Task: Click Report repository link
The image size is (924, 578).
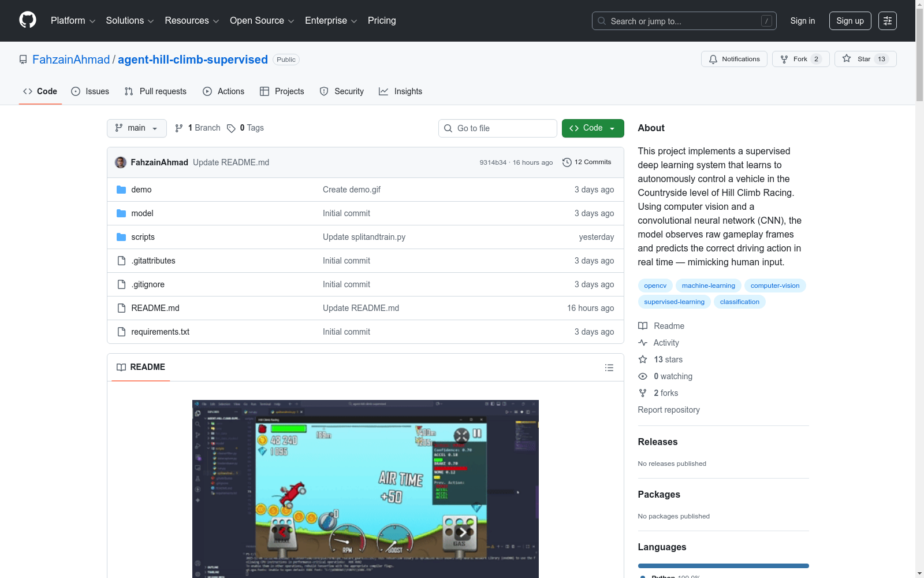Action: 669,410
